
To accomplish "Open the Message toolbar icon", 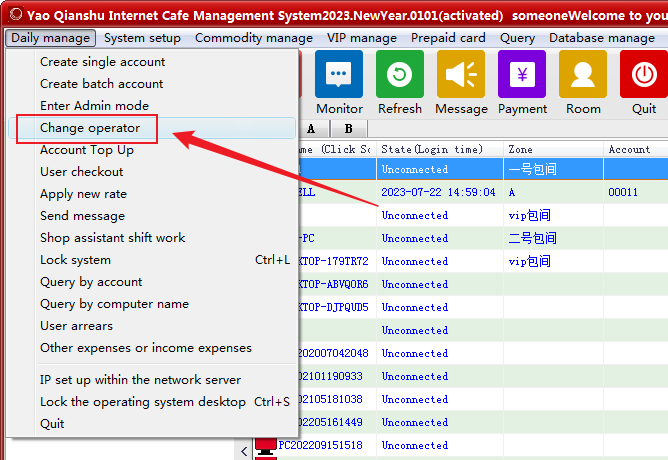I will point(461,75).
